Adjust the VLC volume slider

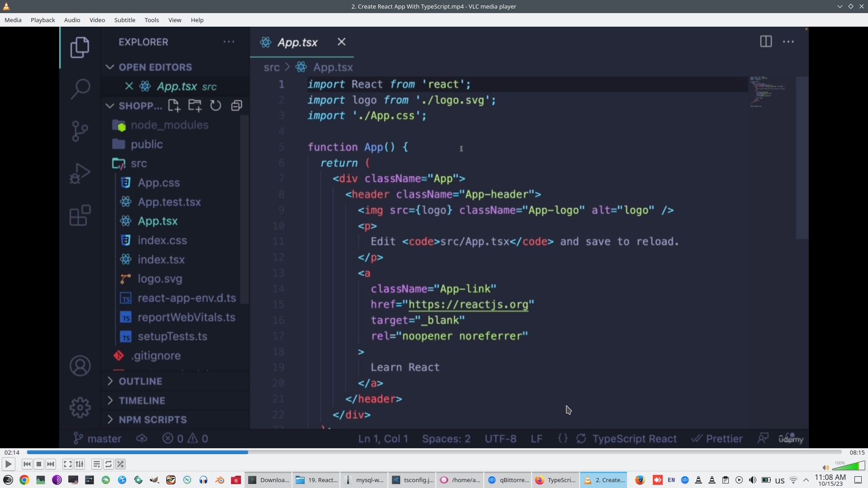[x=849, y=466]
